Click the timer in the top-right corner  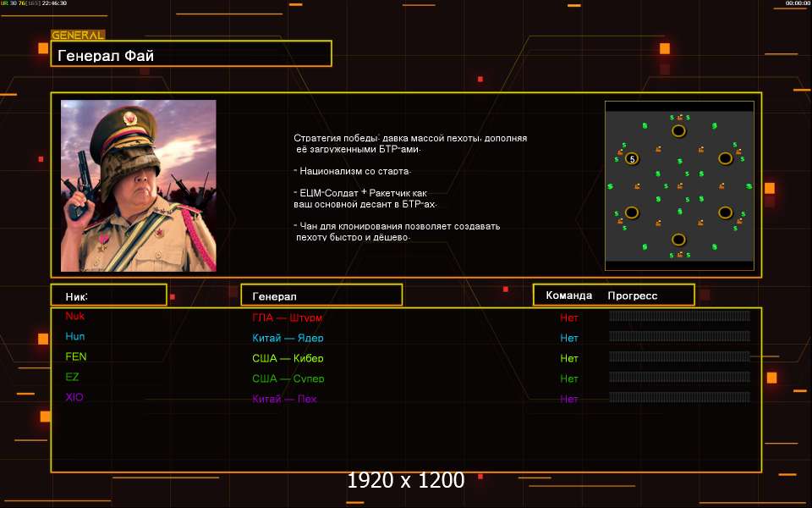797,3
